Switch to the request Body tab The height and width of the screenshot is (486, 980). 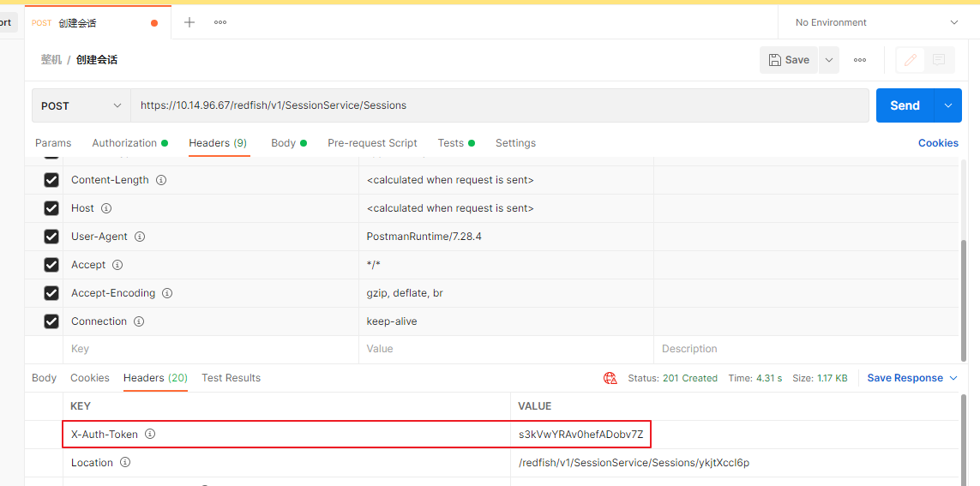click(x=289, y=143)
